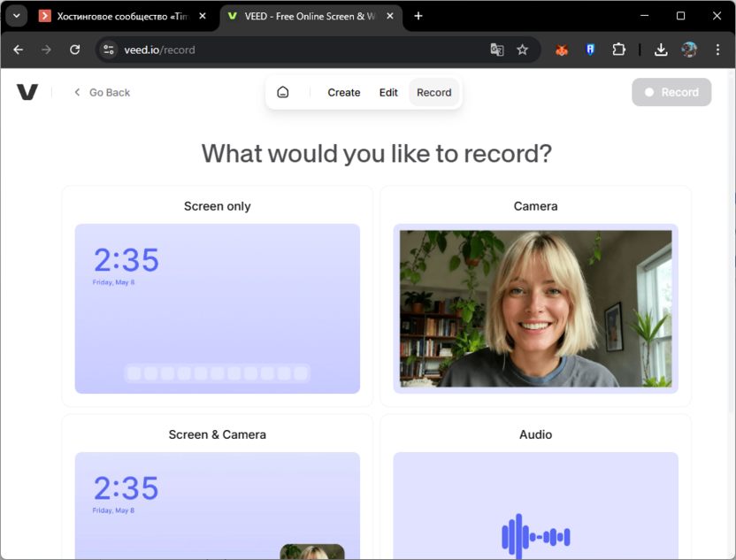Open the Chrome three-dot menu
The image size is (736, 560).
[x=717, y=50]
